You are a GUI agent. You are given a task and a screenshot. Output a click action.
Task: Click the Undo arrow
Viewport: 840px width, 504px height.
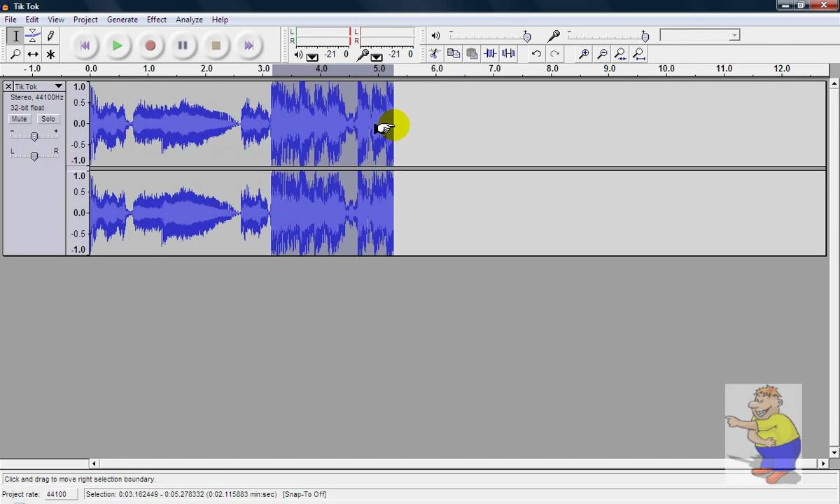tap(536, 53)
